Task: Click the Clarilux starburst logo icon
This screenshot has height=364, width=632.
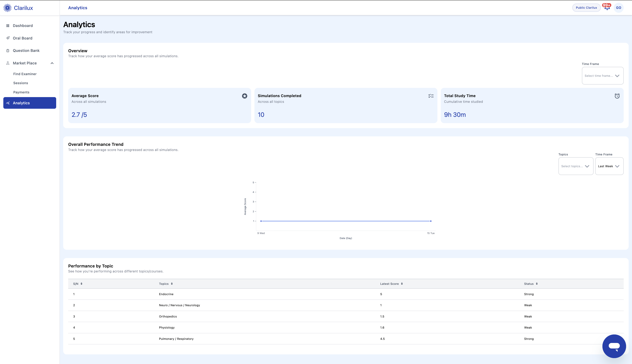Action: tap(8, 8)
